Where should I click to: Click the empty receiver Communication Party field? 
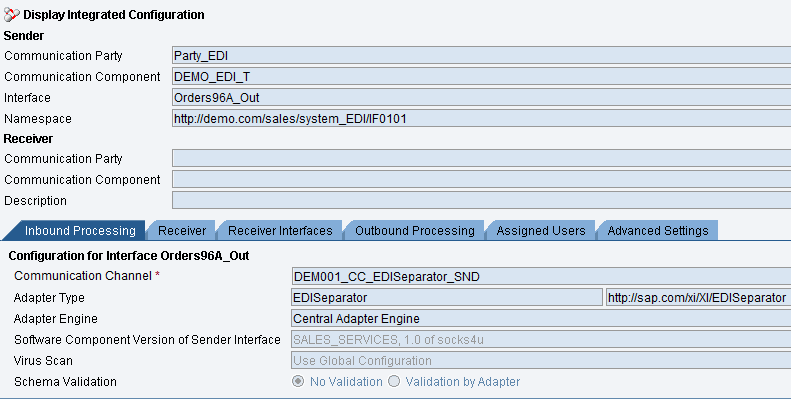(x=481, y=158)
